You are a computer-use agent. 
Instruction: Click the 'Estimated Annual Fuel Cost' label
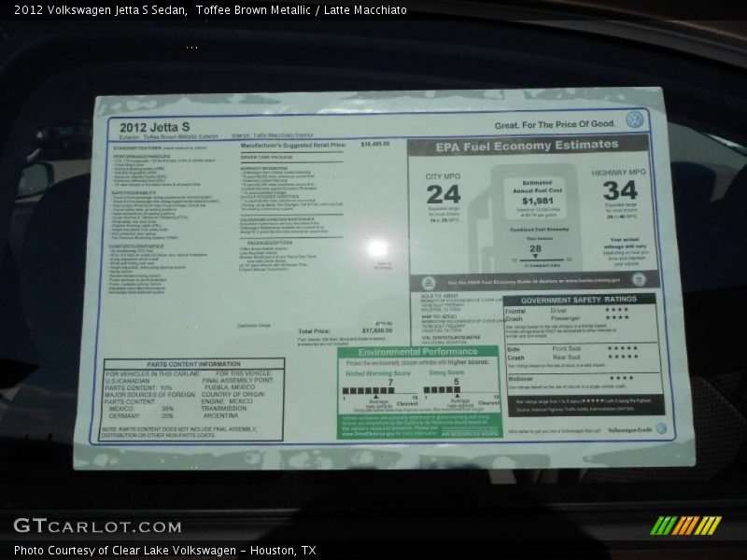click(538, 186)
